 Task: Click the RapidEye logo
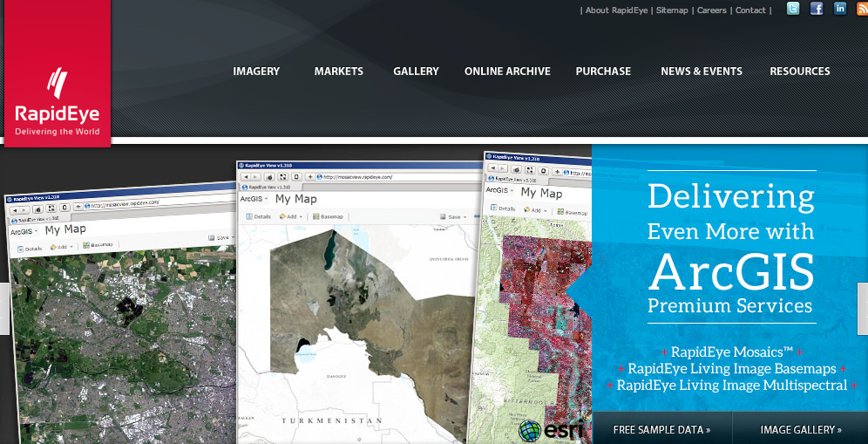tap(58, 73)
